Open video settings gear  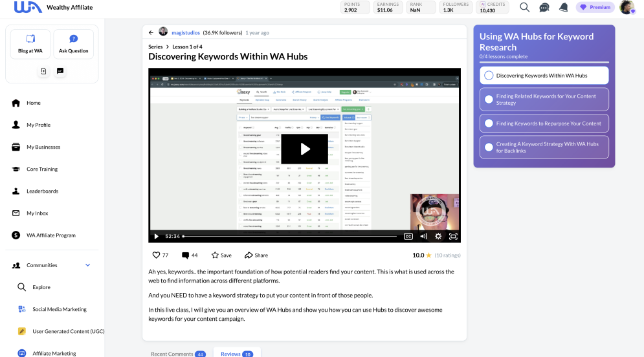[x=438, y=236]
